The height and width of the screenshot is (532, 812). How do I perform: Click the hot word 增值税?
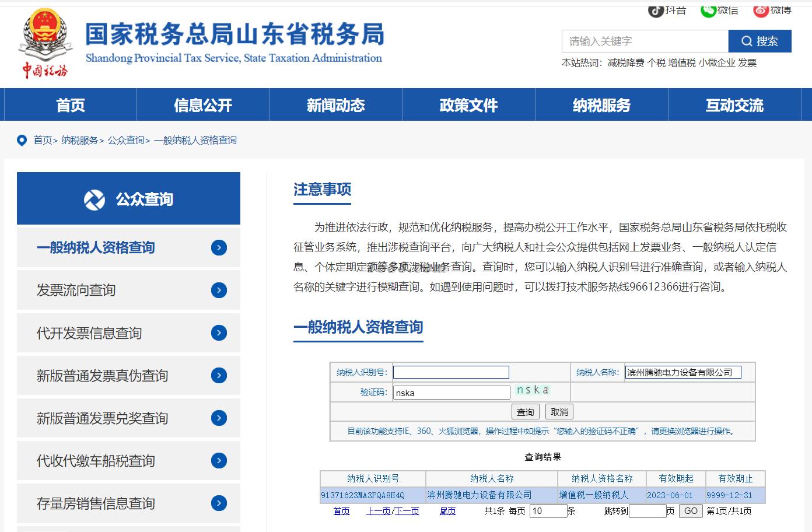coord(682,63)
